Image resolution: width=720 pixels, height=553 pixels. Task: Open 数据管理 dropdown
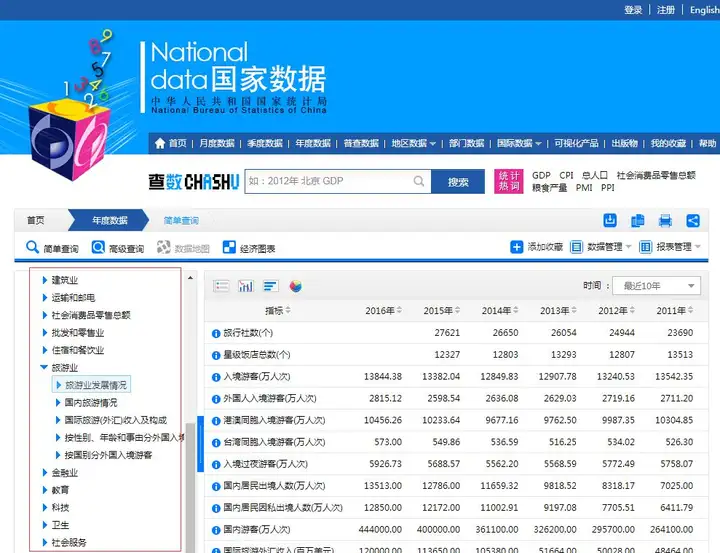click(601, 247)
